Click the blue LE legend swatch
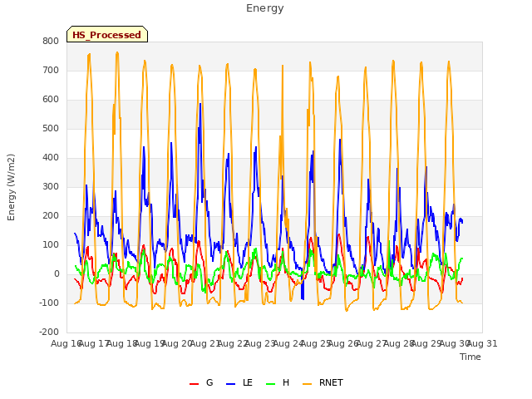 [x=230, y=384]
